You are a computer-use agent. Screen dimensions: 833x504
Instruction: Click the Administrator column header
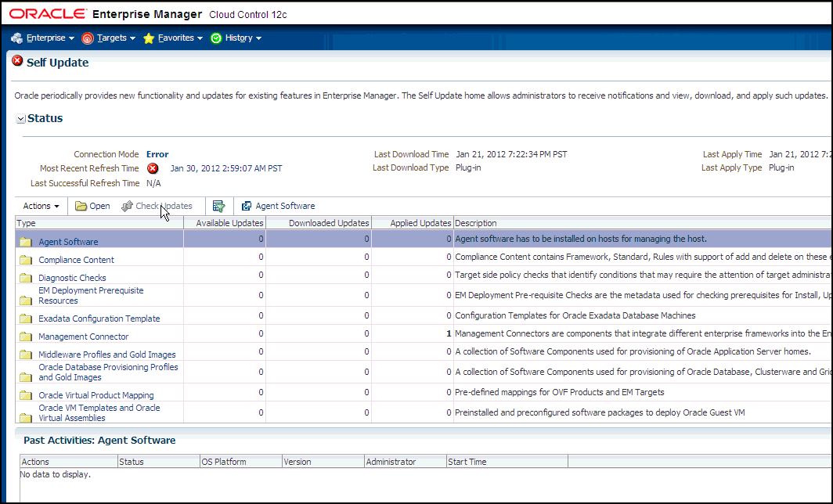[406, 462]
